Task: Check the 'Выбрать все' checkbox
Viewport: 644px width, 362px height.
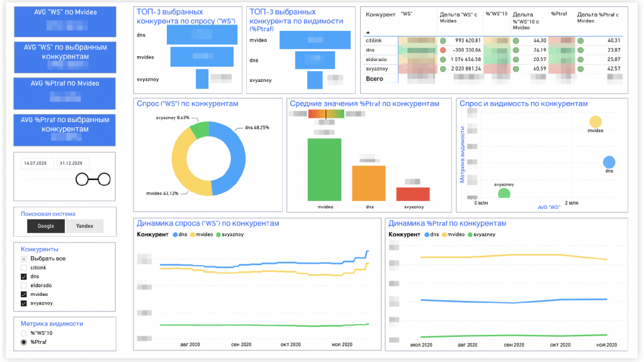Action: point(24,259)
